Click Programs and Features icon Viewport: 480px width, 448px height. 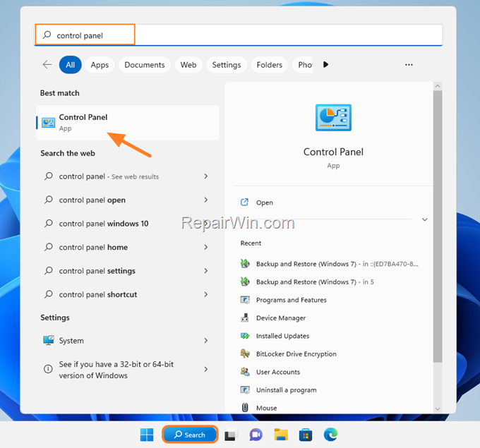click(x=245, y=300)
